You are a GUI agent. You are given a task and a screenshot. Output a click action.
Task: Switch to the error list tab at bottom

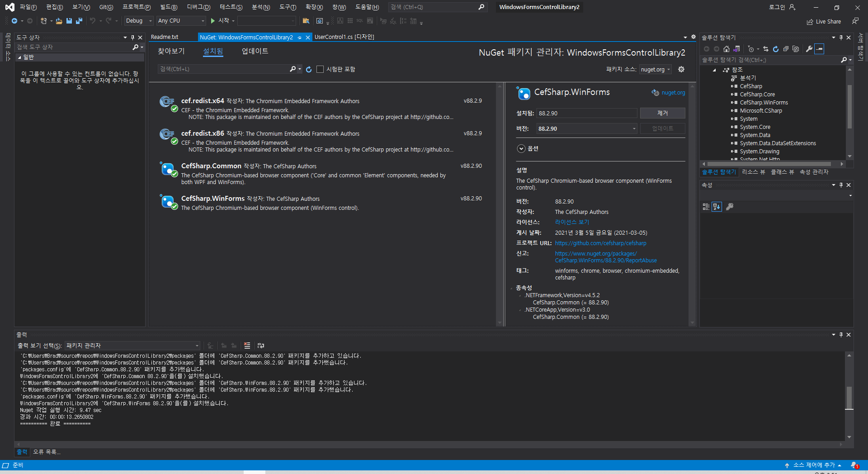47,452
